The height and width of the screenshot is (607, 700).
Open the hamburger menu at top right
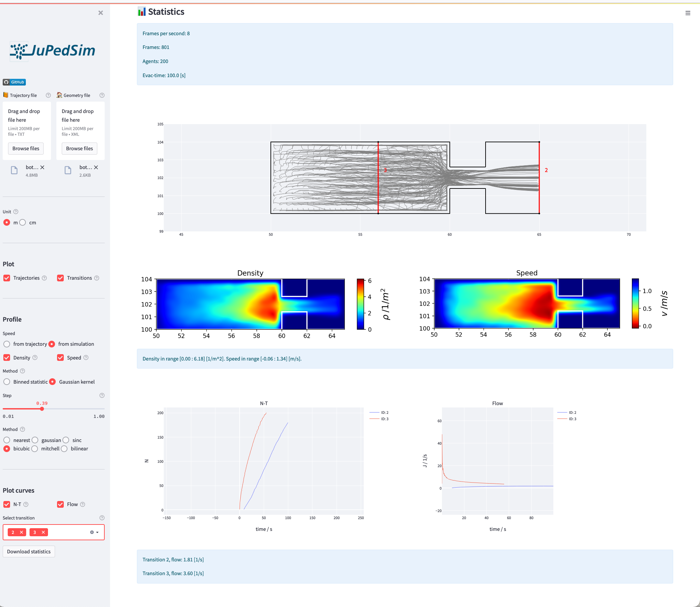688,13
